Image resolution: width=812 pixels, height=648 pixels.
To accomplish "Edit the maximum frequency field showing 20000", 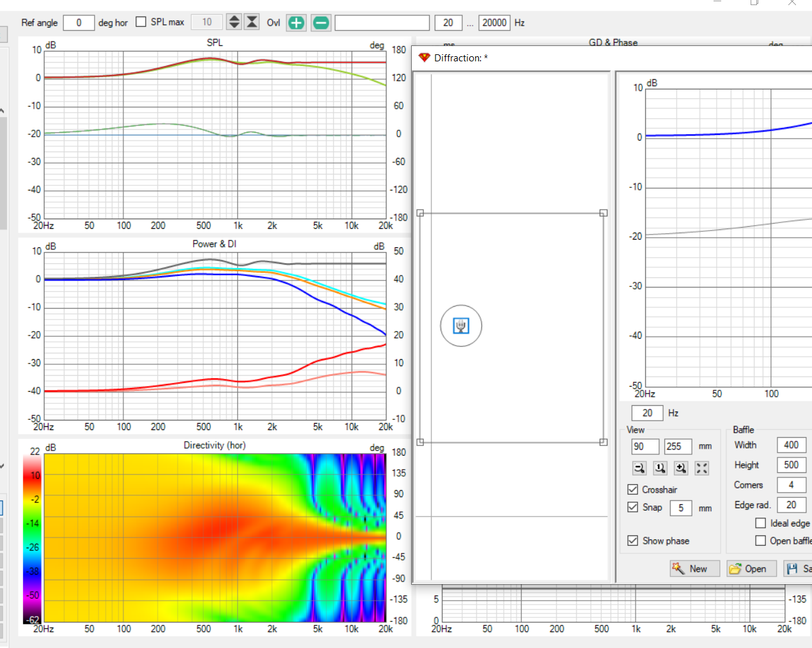I will tap(494, 23).
